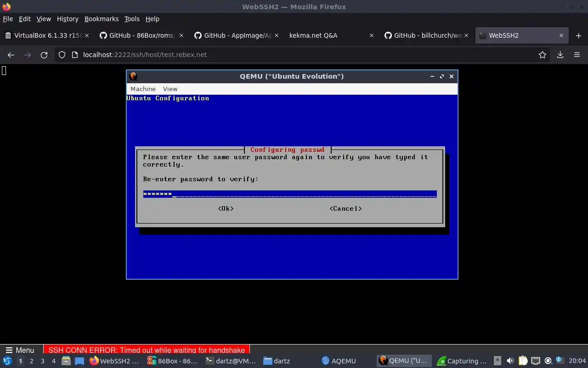
Task: Expand hidden tray icons arrow
Action: (x=498, y=361)
